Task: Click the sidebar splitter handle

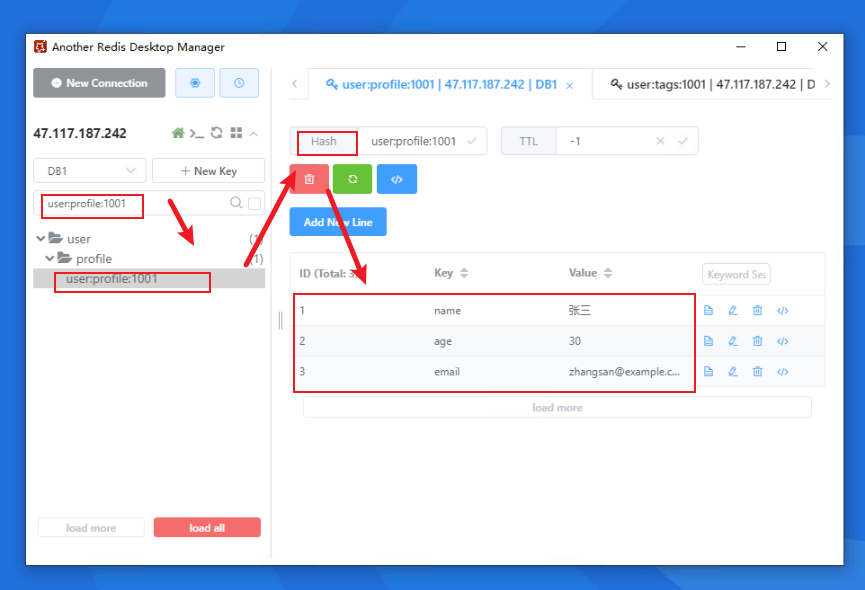Action: click(280, 320)
